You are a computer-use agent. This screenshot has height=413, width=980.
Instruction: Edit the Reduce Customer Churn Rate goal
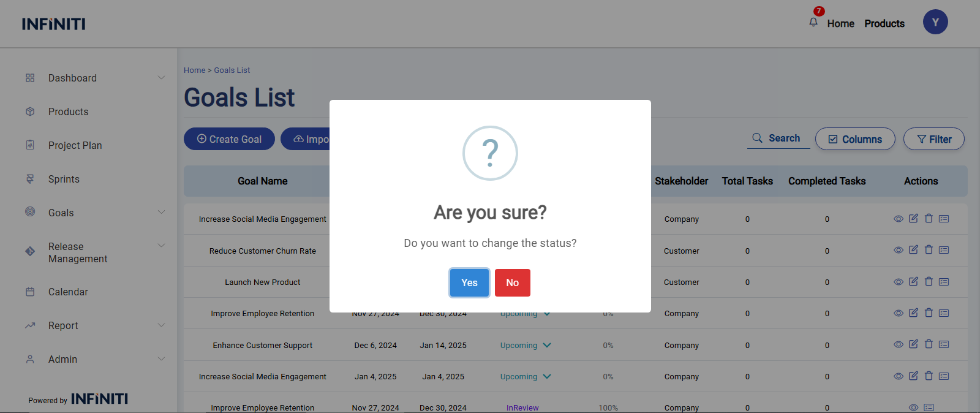[x=913, y=250]
